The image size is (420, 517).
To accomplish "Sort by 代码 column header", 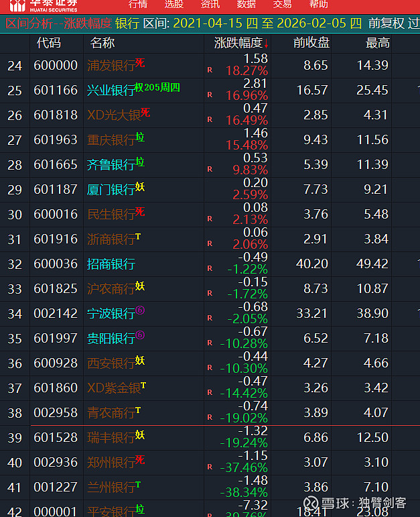I will coord(49,43).
